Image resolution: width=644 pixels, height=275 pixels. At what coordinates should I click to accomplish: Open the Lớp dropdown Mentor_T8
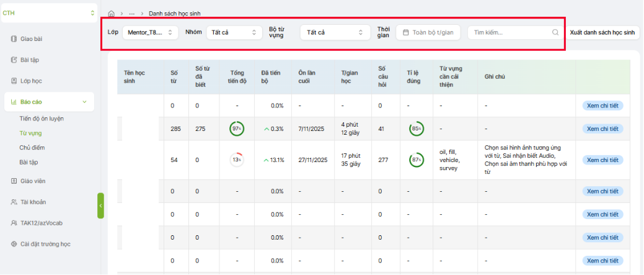(150, 32)
